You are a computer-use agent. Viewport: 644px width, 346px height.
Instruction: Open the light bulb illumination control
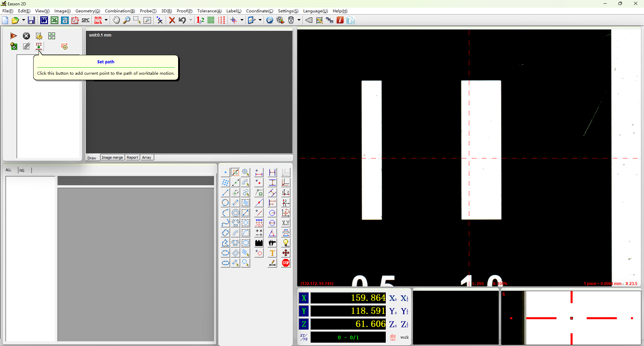[x=286, y=243]
